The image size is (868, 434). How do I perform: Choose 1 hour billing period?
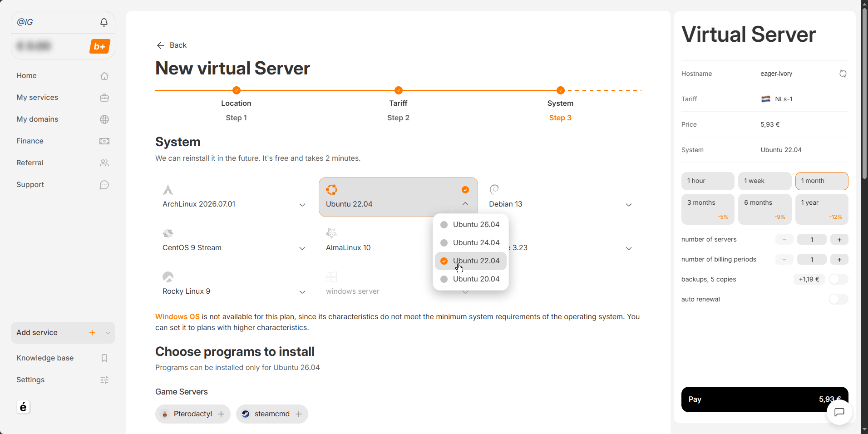708,181
